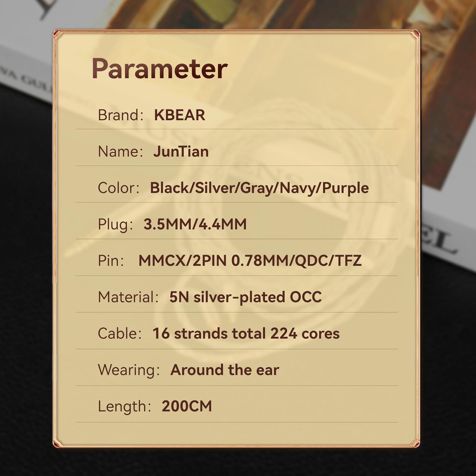This screenshot has width=476, height=476.
Task: Click the Wearing label
Action: click(129, 371)
